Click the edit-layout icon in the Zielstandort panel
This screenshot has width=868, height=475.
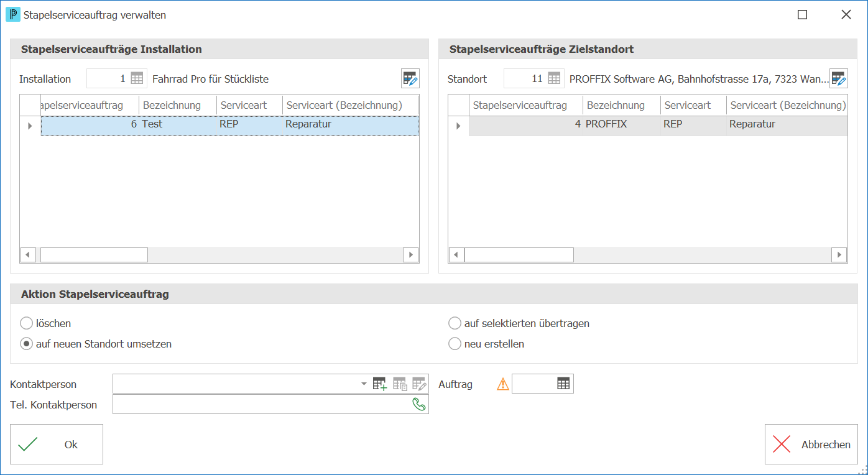[839, 78]
